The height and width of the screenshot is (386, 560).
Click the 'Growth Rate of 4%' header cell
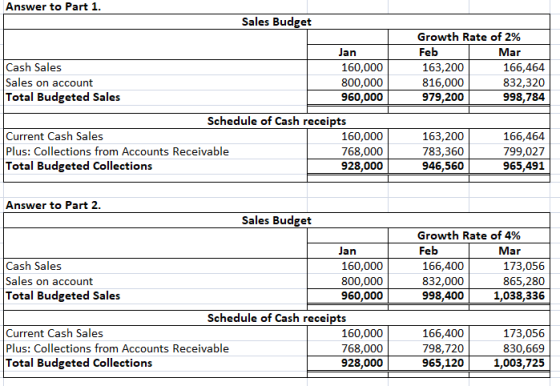click(469, 236)
